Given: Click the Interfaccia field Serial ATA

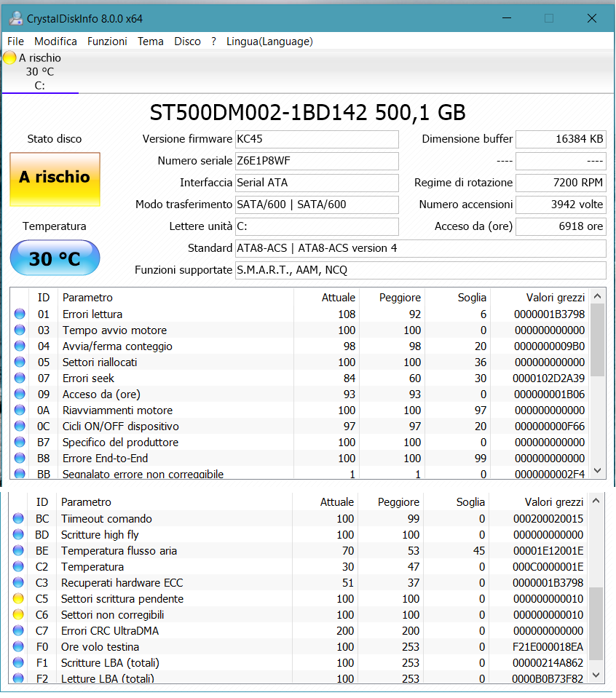Looking at the screenshot, I should (317, 183).
